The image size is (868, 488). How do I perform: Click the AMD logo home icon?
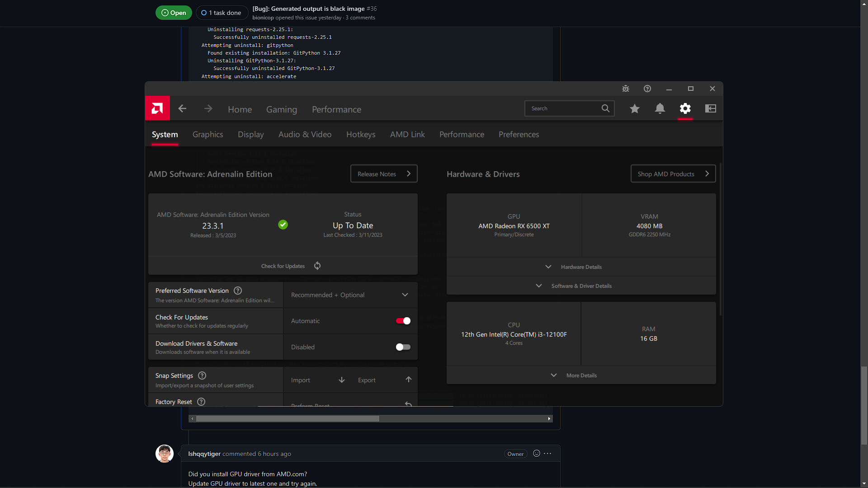coord(157,108)
